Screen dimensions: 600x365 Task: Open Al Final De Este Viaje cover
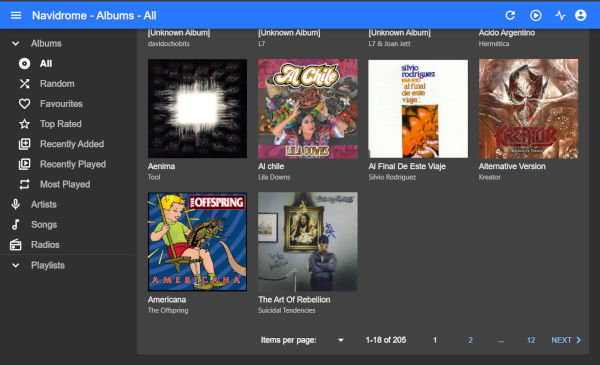coord(418,108)
